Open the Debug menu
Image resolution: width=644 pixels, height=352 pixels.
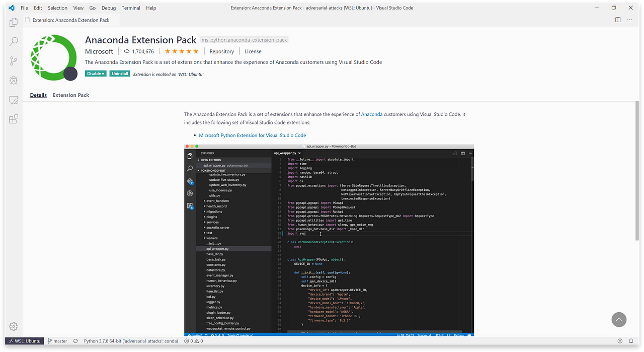coord(109,8)
